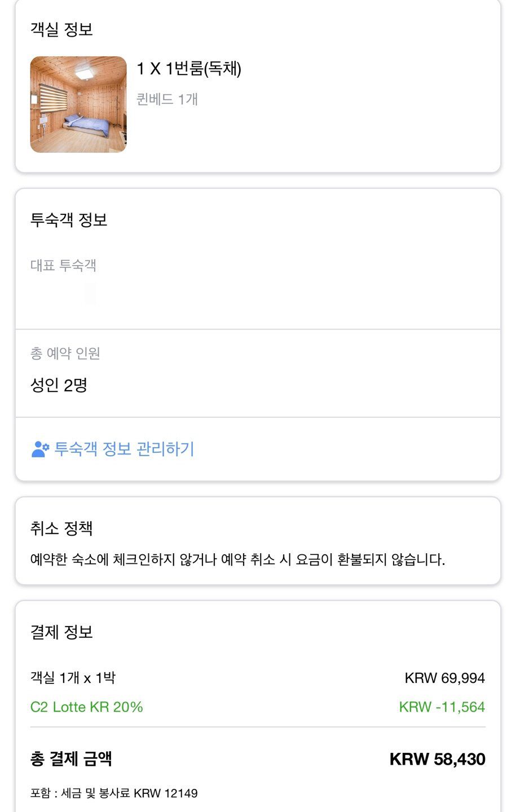Select the C2 Lotte KR 20% discount label
The image size is (516, 812).
[x=87, y=707]
